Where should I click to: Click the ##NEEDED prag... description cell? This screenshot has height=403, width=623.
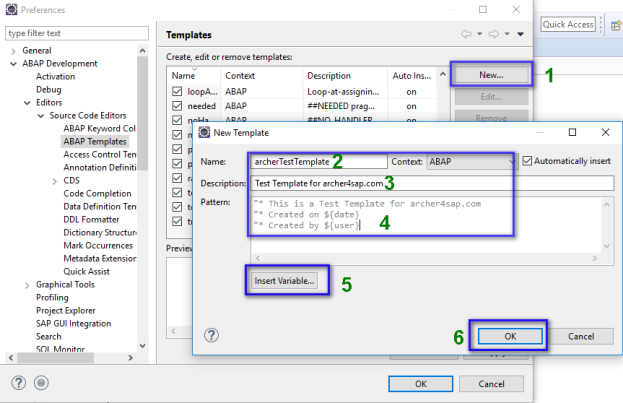tap(341, 106)
